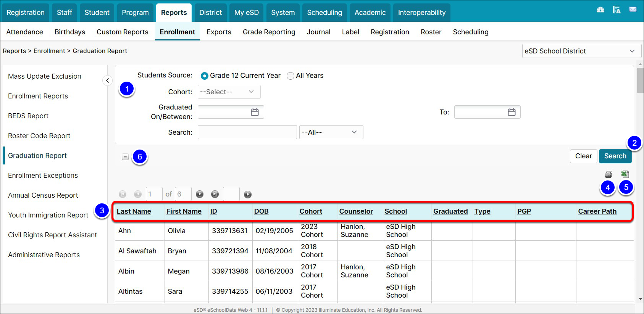Sort by Graduated column
644x314 pixels.
[450, 211]
